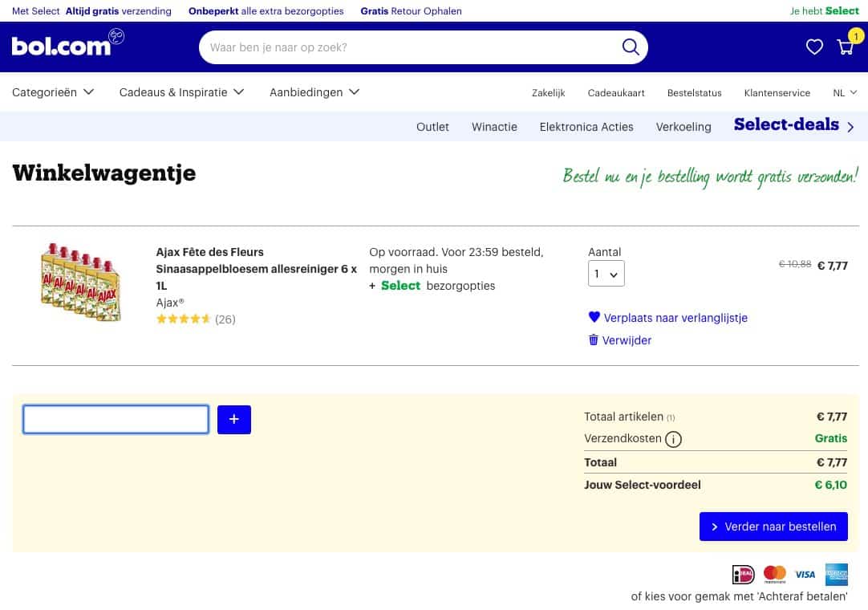Click the bol.com logo
868x610 pixels.
(x=61, y=47)
